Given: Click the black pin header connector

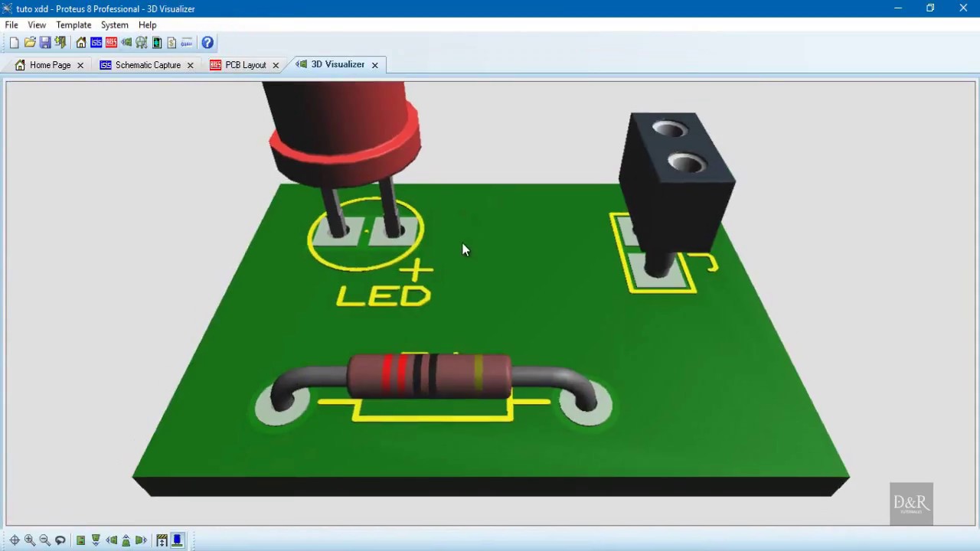Looking at the screenshot, I should [676, 182].
